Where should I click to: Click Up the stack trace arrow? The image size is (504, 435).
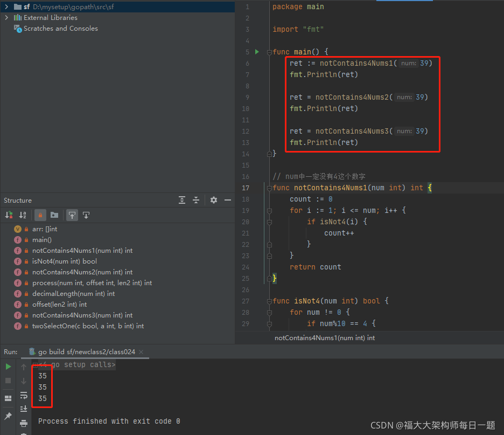[24, 367]
